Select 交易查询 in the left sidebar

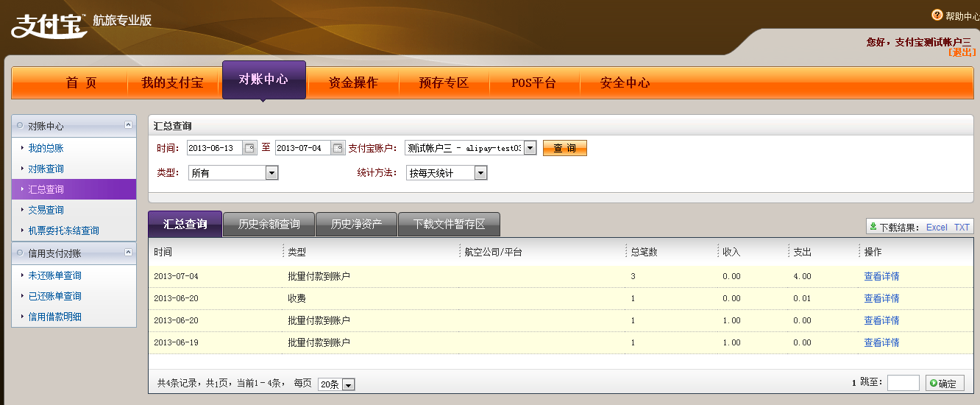(46, 210)
